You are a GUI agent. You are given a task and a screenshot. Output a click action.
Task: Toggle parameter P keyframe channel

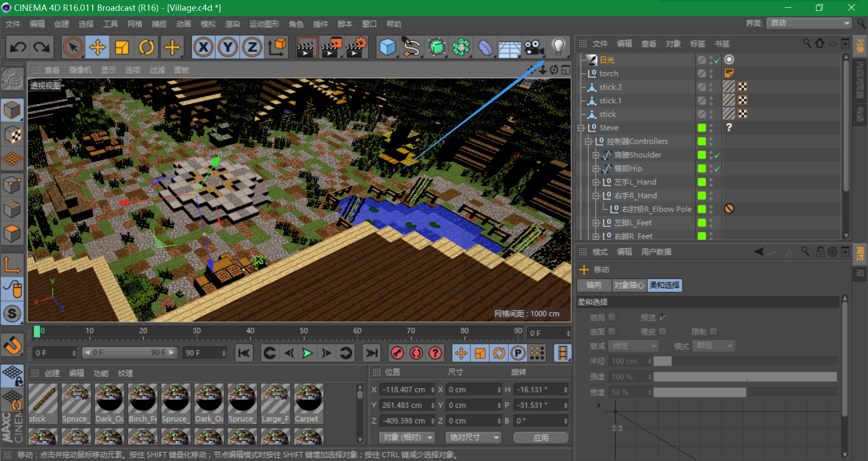point(518,353)
